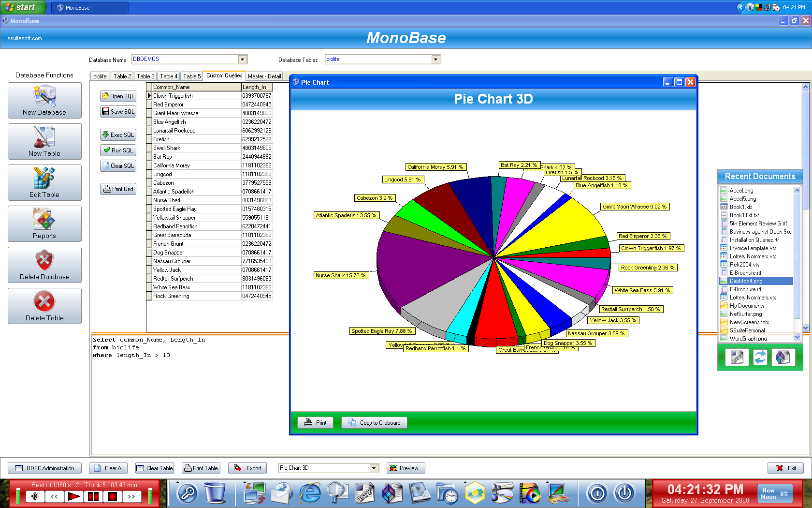Launch the network computers icon in dock
Viewport: 812px width, 508px height.
[255, 493]
